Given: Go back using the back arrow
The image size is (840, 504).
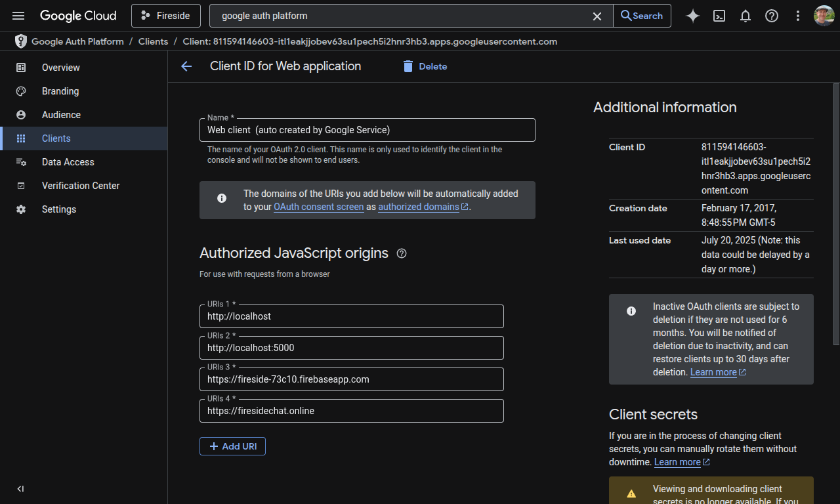Looking at the screenshot, I should pos(186,66).
